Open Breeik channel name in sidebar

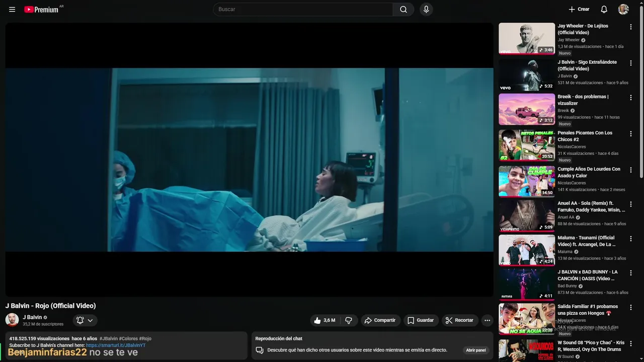pos(563,111)
